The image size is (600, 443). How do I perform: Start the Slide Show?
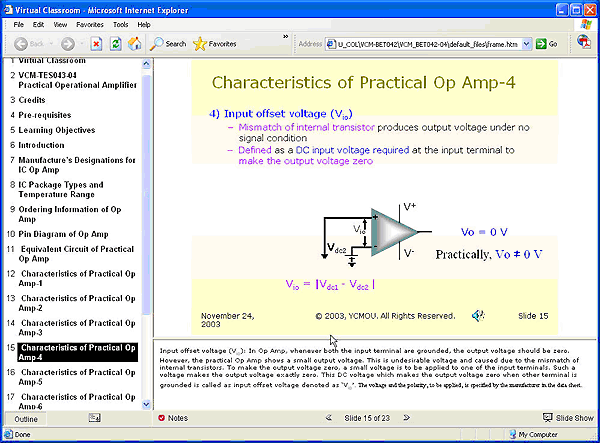click(568, 418)
